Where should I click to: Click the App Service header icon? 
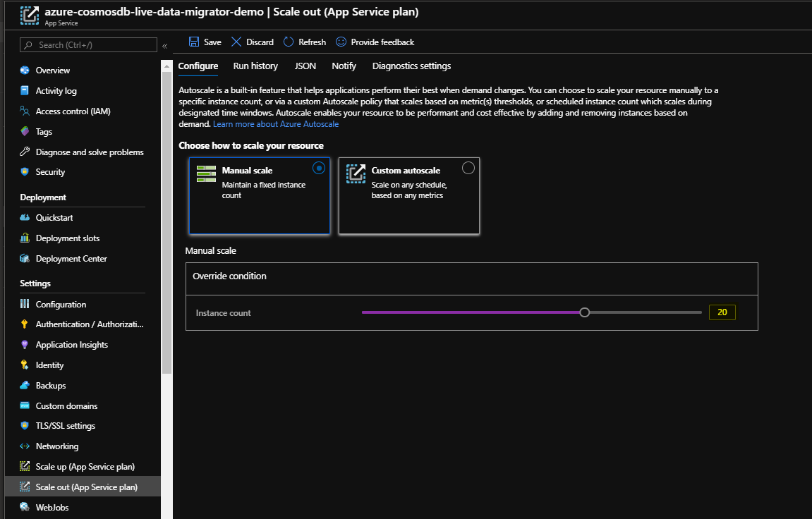pos(30,15)
